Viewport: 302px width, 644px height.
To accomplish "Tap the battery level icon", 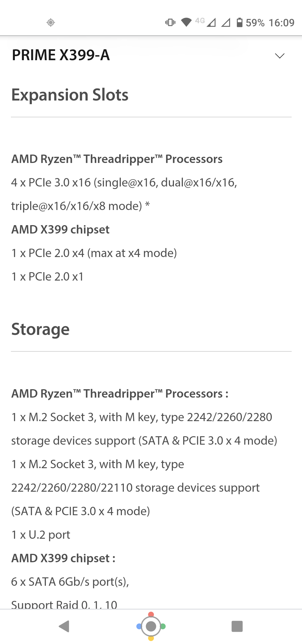I will (x=239, y=22).
